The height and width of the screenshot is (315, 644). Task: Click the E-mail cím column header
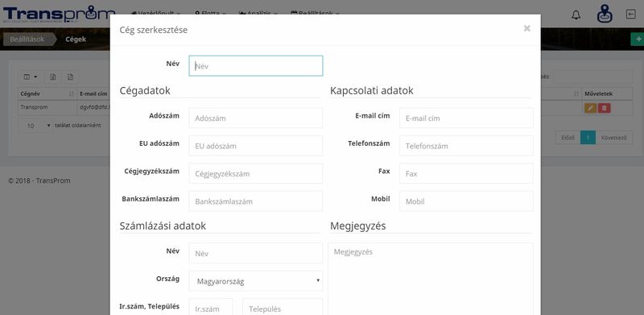pyautogui.click(x=93, y=93)
